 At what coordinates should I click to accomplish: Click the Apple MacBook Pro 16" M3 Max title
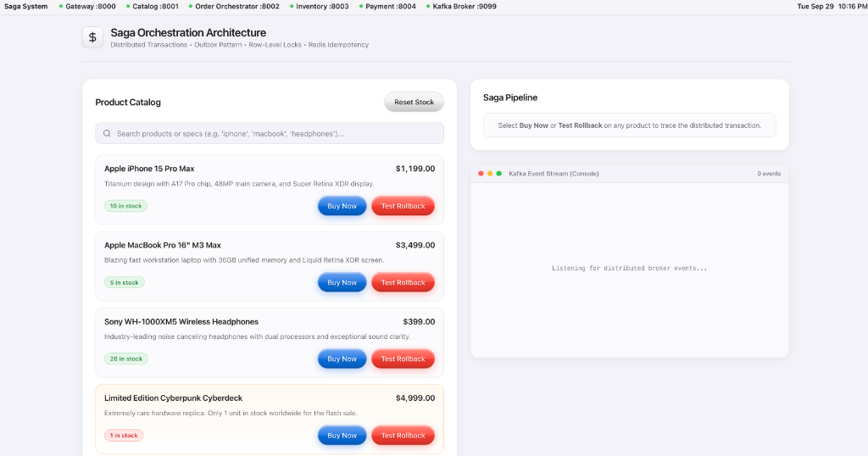[163, 245]
